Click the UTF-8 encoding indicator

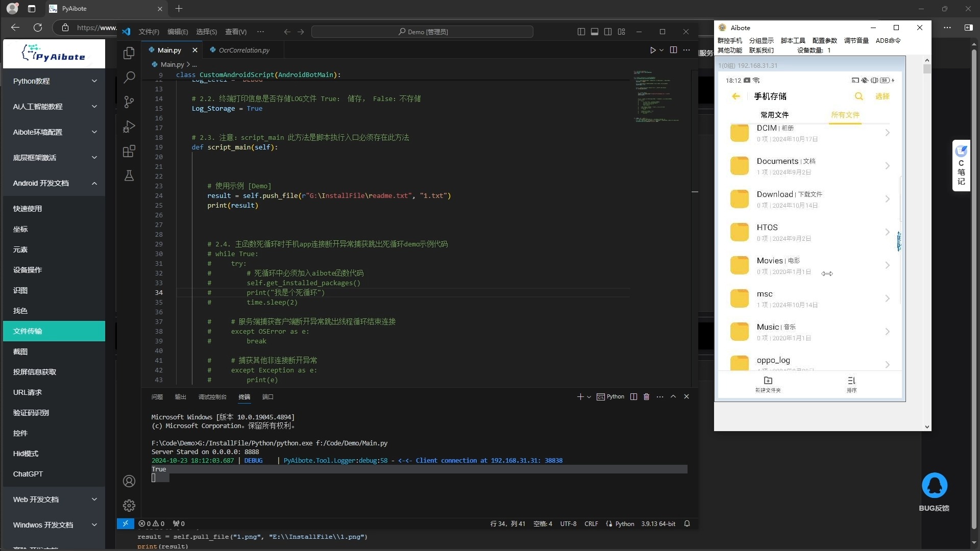coord(568,523)
